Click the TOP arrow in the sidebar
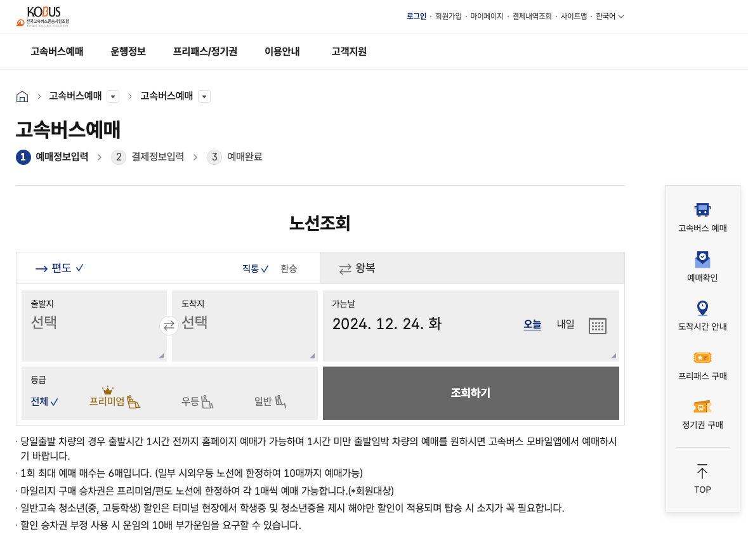This screenshot has height=560, width=748. pos(702,479)
